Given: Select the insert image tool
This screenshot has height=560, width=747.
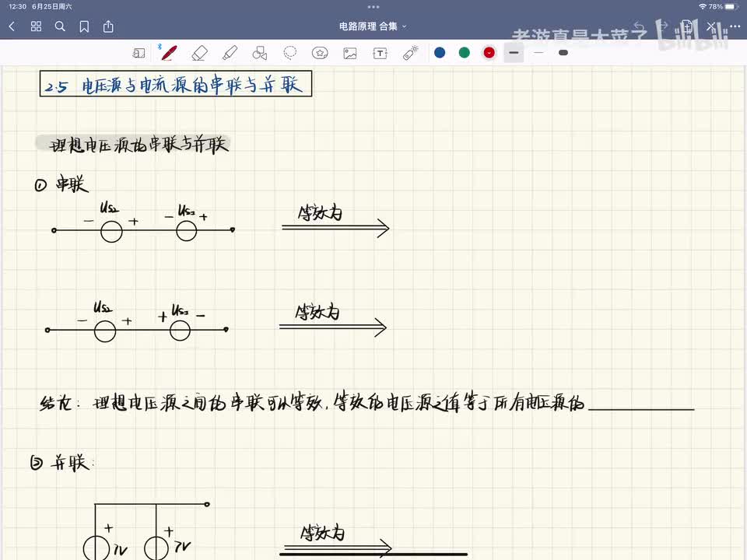Looking at the screenshot, I should coord(350,53).
